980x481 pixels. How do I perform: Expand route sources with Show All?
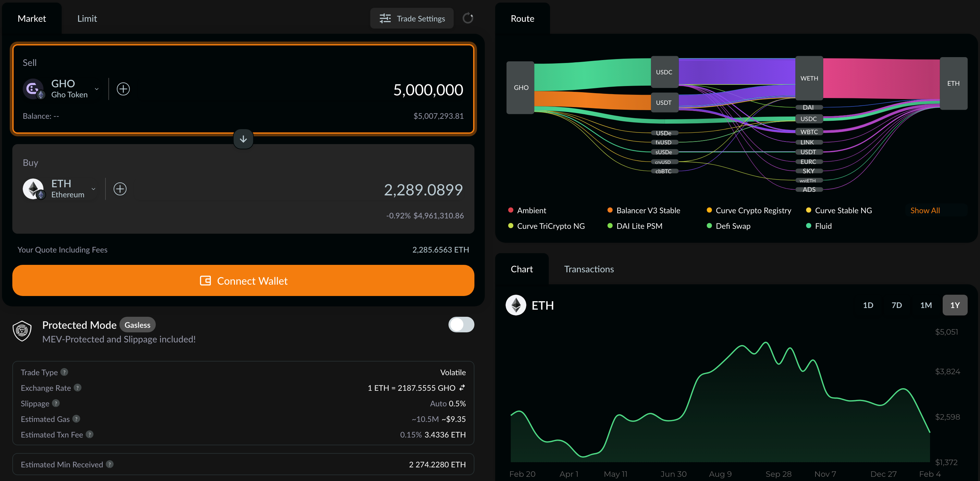(925, 210)
